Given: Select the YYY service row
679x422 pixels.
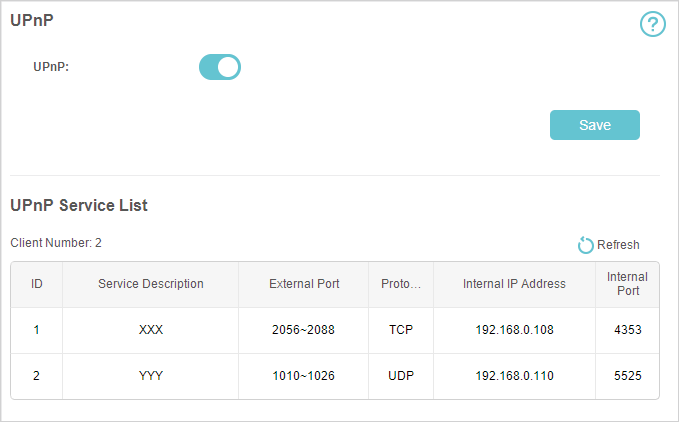Looking at the screenshot, I should pos(335,376).
